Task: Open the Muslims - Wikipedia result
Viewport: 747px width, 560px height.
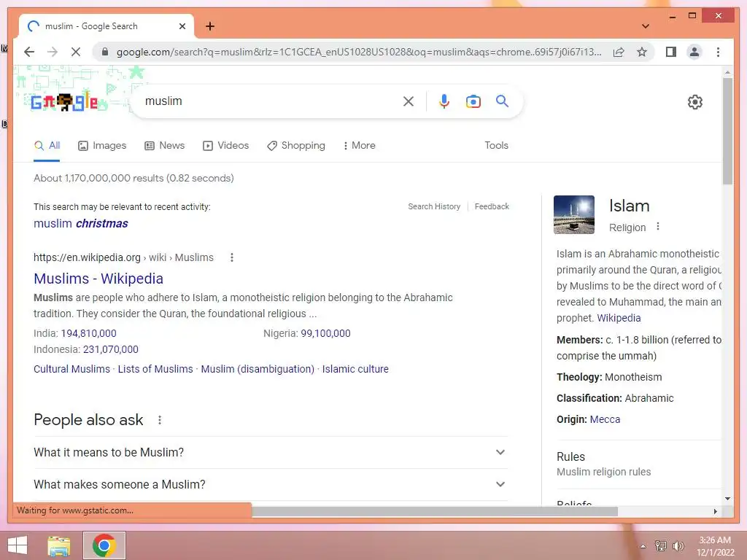Action: point(98,279)
